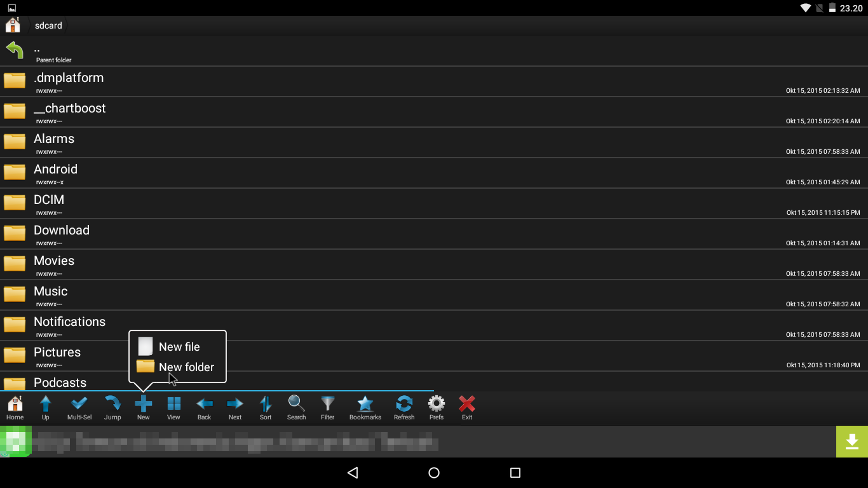Tap the Android back navigation button
Viewport: 868px width, 488px height.
click(x=353, y=472)
